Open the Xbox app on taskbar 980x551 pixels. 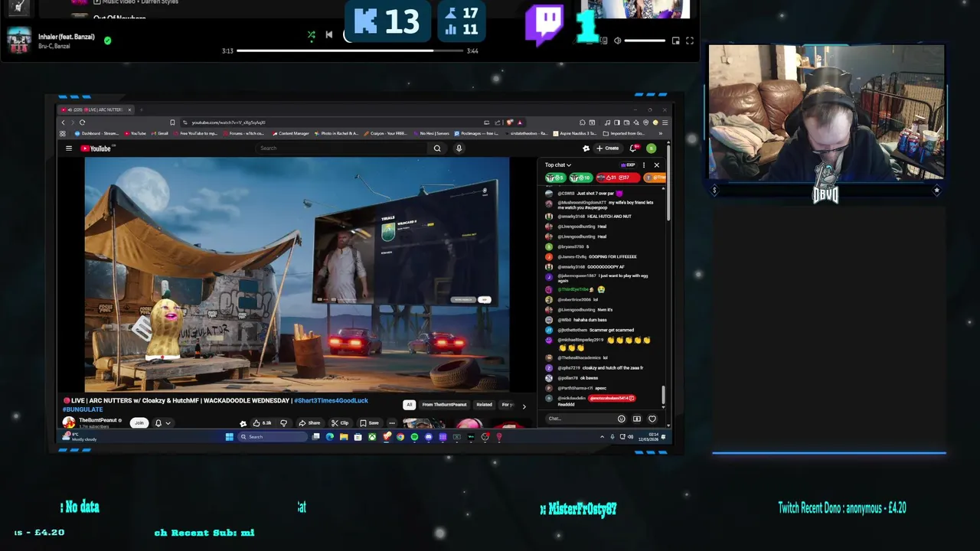pos(372,437)
